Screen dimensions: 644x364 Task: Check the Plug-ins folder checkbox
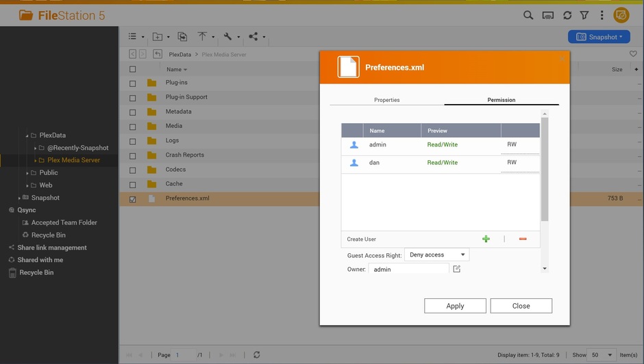coord(133,83)
